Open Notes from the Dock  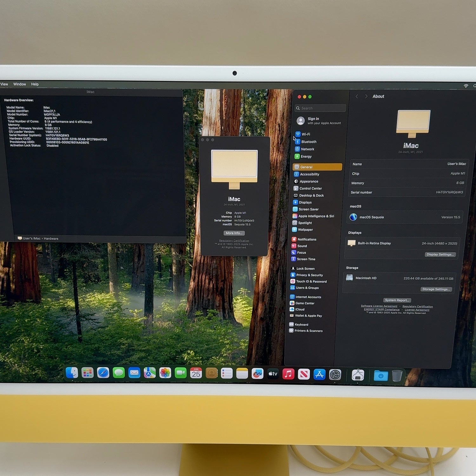point(242,374)
